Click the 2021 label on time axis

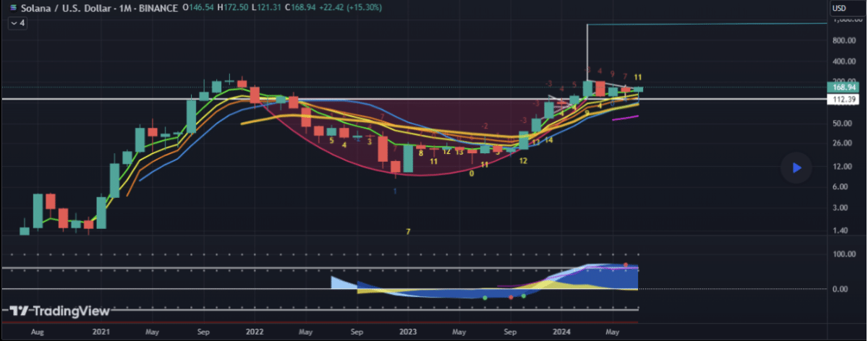(101, 332)
